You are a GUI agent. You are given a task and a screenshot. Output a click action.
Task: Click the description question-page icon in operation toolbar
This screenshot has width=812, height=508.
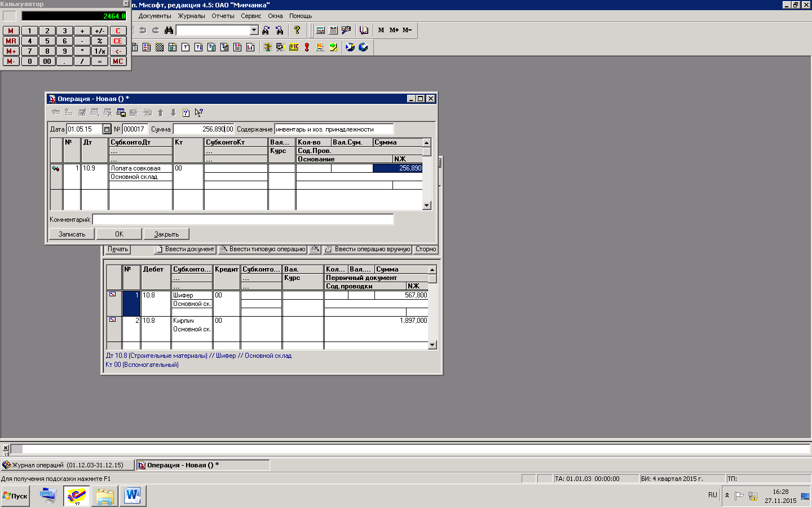(x=186, y=113)
